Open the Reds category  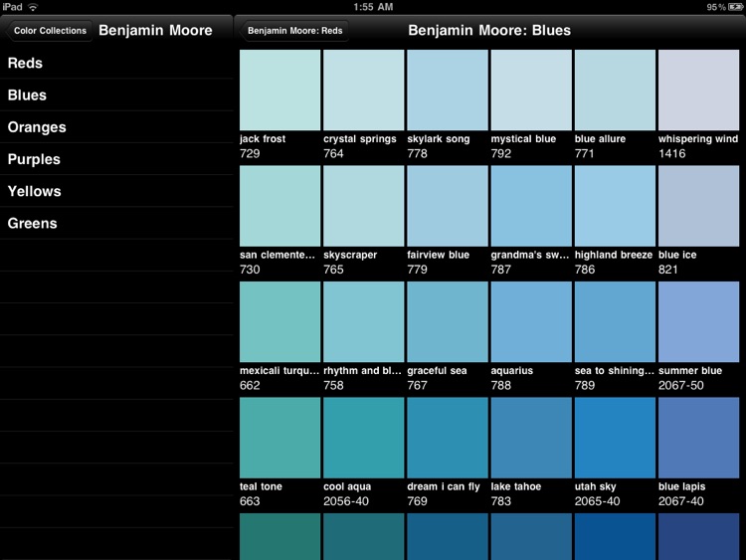coord(116,63)
